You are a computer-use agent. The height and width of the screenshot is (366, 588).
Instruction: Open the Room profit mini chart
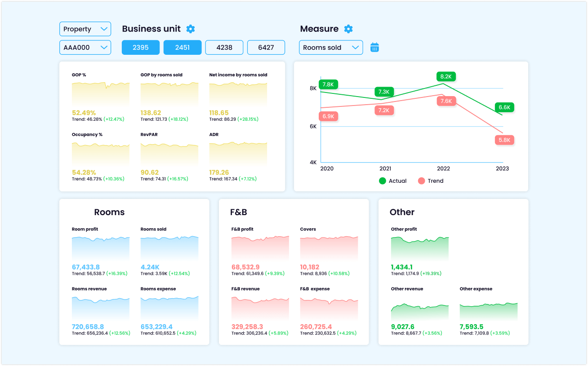(101, 248)
